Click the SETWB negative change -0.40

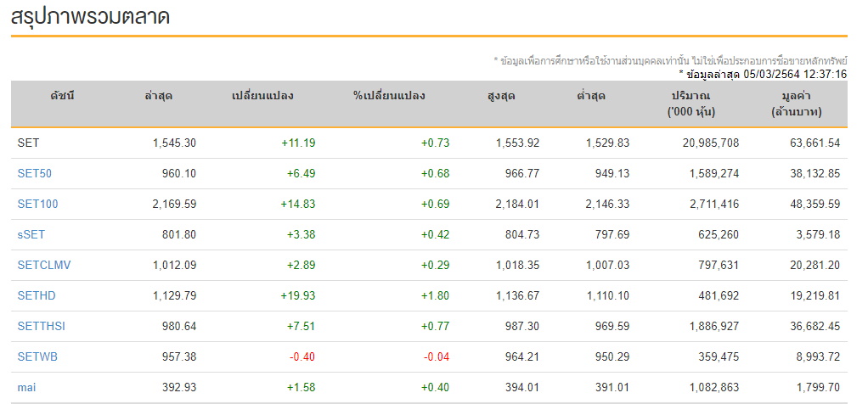coord(302,357)
